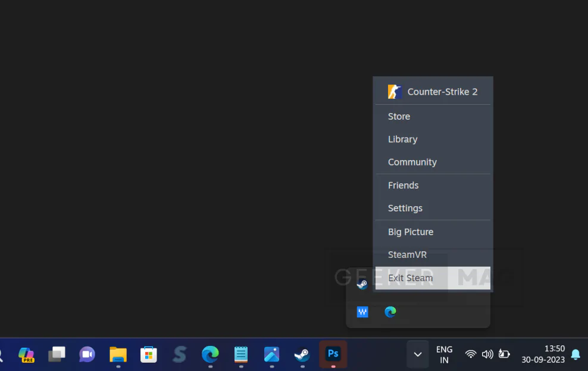588x371 pixels.
Task: Open Task View on the taskbar
Action: [x=57, y=354]
